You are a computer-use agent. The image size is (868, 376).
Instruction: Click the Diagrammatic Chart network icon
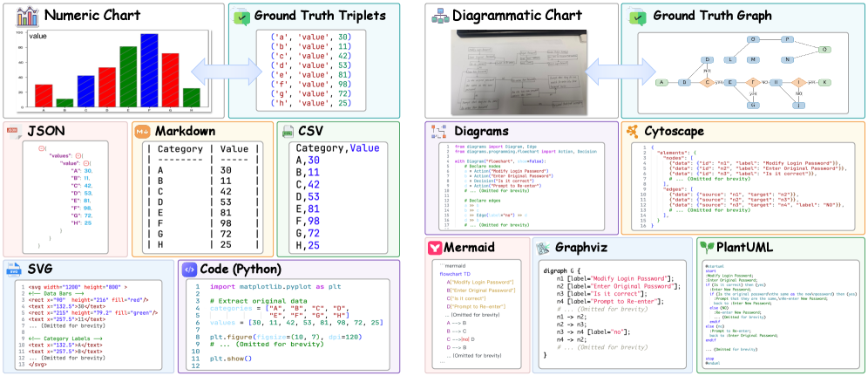440,16
